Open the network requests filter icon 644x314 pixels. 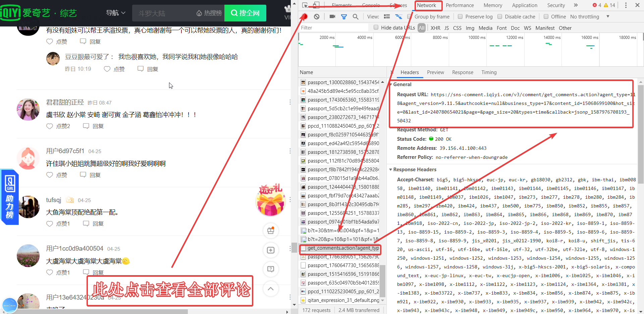coord(344,16)
